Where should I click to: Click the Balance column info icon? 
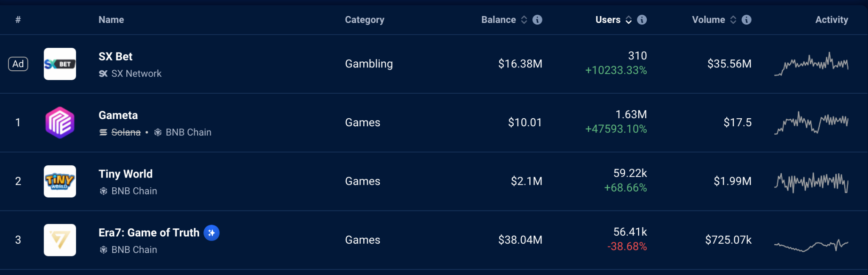pyautogui.click(x=537, y=19)
